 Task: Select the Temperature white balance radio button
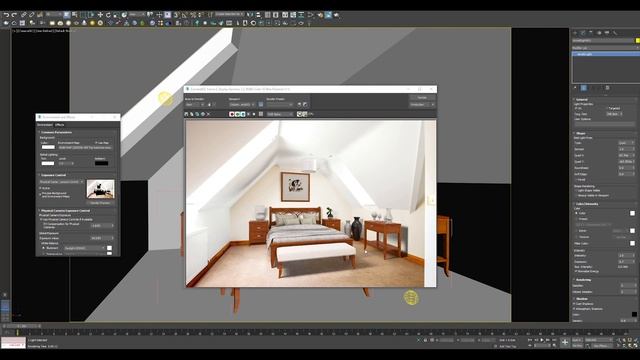(x=43, y=253)
